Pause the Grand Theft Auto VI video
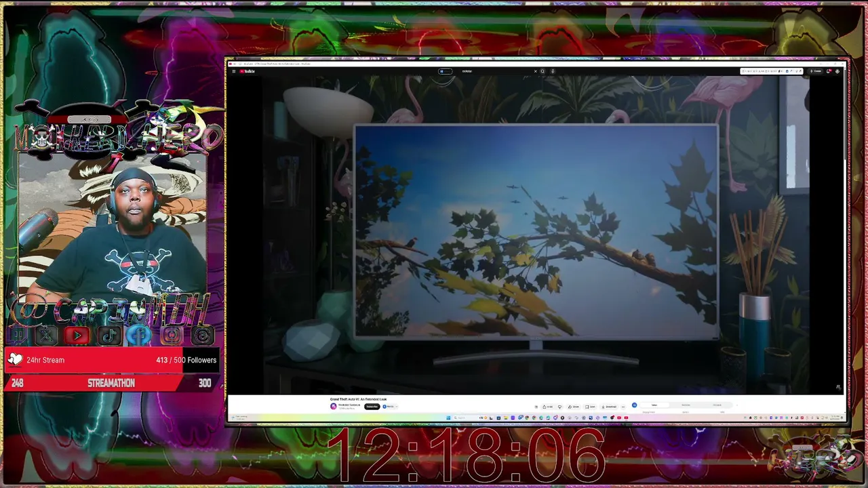Viewport: 868px width, 488px height. click(536, 234)
